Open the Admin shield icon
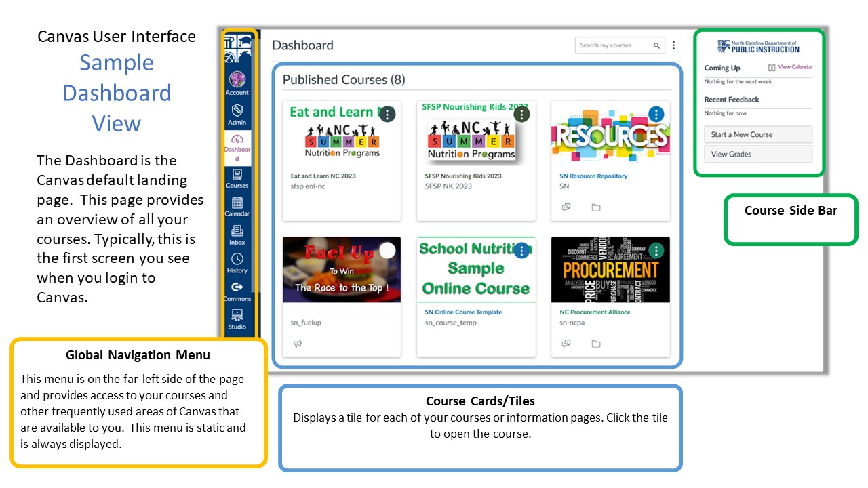 tap(237, 114)
